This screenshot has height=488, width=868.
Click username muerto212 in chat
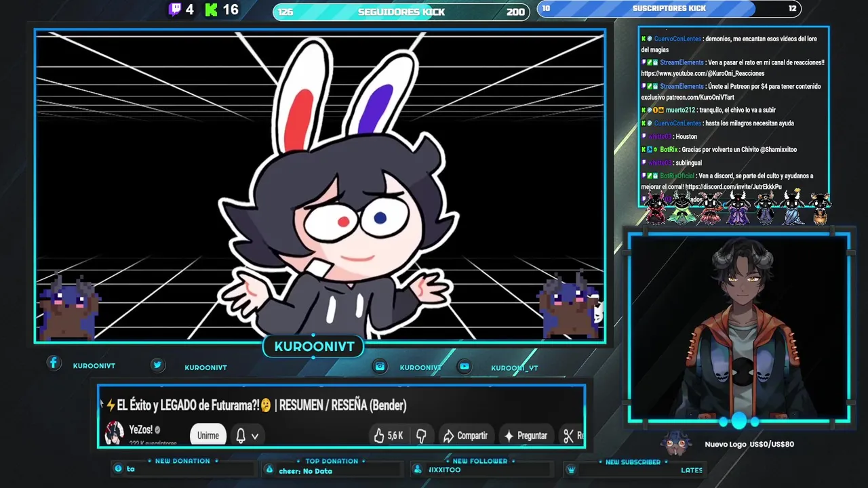pos(680,110)
